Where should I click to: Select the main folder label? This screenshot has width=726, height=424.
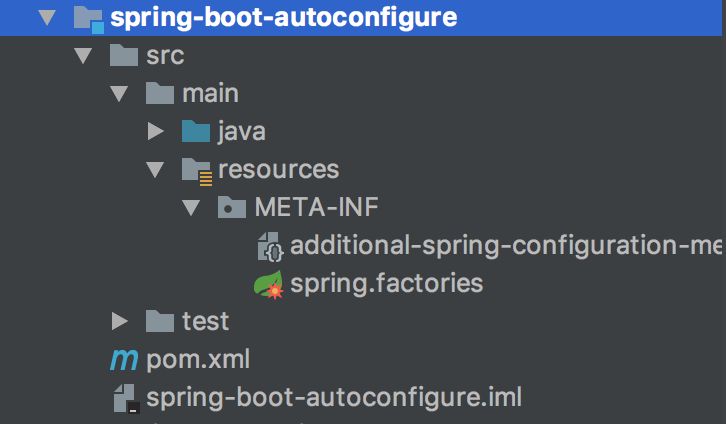(x=211, y=93)
